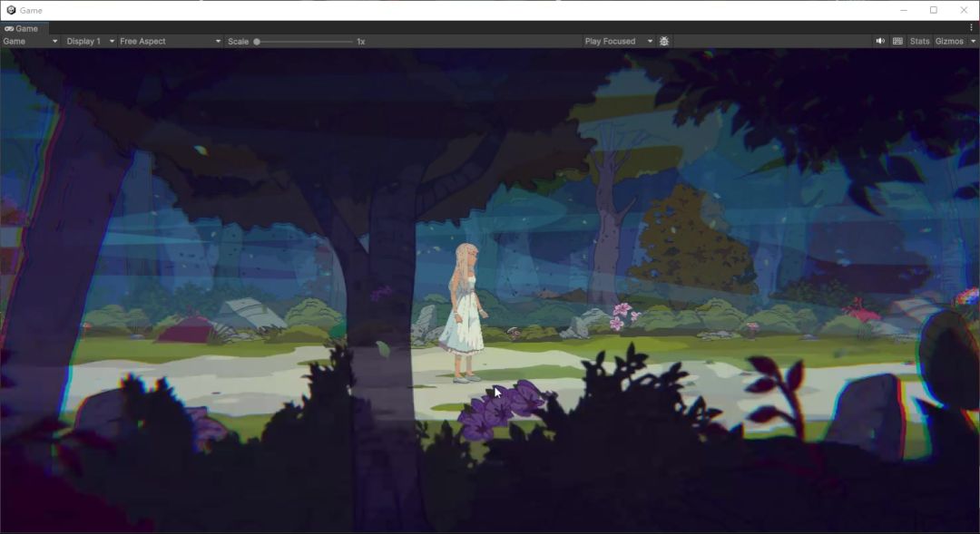Screen dimensions: 980x534
Task: Expand the Gizmos dropdown arrow
Action: point(973,42)
